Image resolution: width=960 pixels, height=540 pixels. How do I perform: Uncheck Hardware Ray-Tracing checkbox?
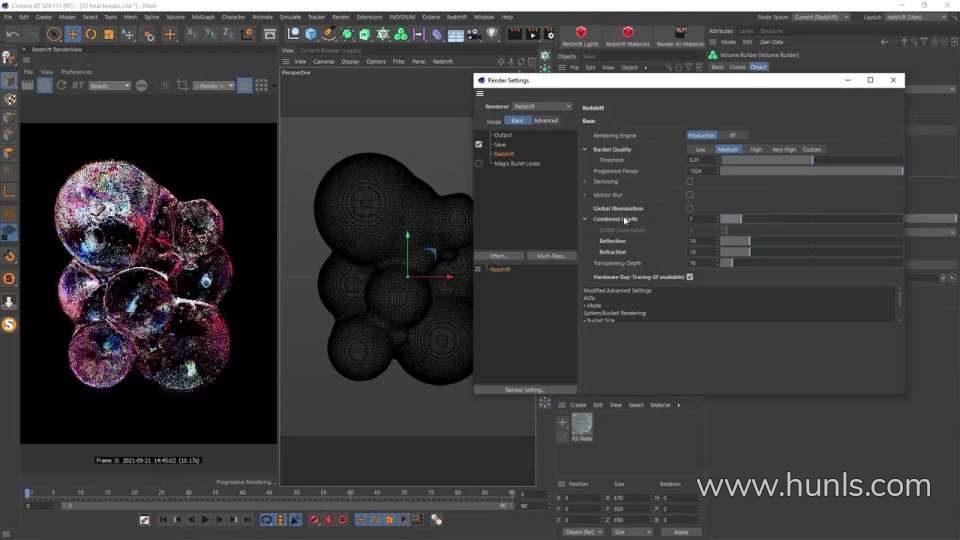tap(690, 277)
